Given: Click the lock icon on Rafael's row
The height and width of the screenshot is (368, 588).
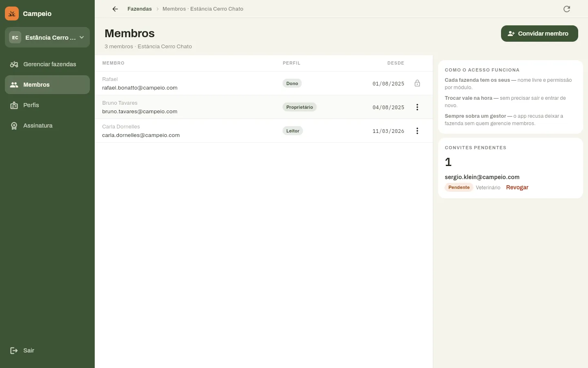Looking at the screenshot, I should [x=417, y=83].
